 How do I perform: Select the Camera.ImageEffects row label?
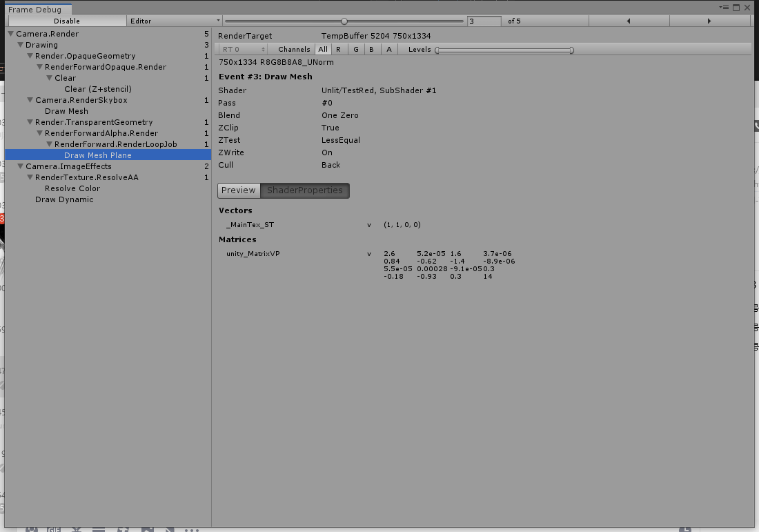point(68,166)
